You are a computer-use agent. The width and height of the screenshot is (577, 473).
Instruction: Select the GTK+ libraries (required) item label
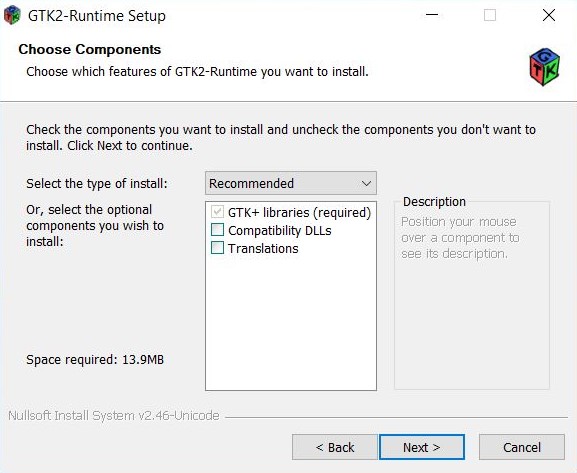coord(300,212)
